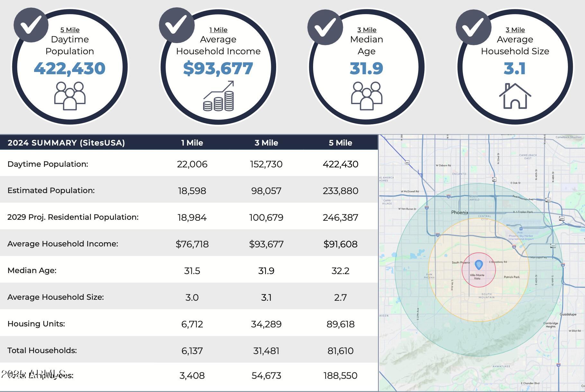Select the 5 Mile column header

340,143
